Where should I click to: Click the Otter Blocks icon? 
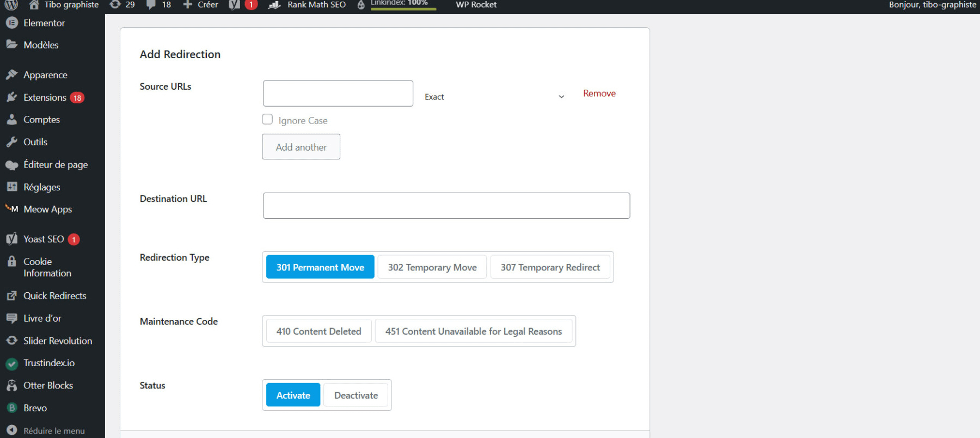tap(12, 385)
